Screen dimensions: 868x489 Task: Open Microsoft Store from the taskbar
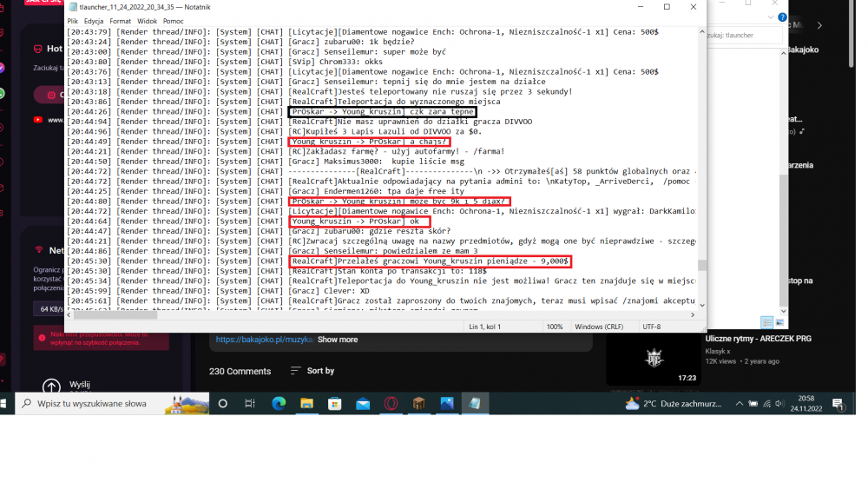tap(334, 404)
